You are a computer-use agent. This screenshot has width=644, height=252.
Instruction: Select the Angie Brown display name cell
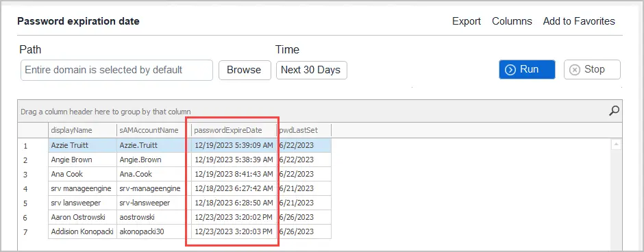click(x=82, y=160)
